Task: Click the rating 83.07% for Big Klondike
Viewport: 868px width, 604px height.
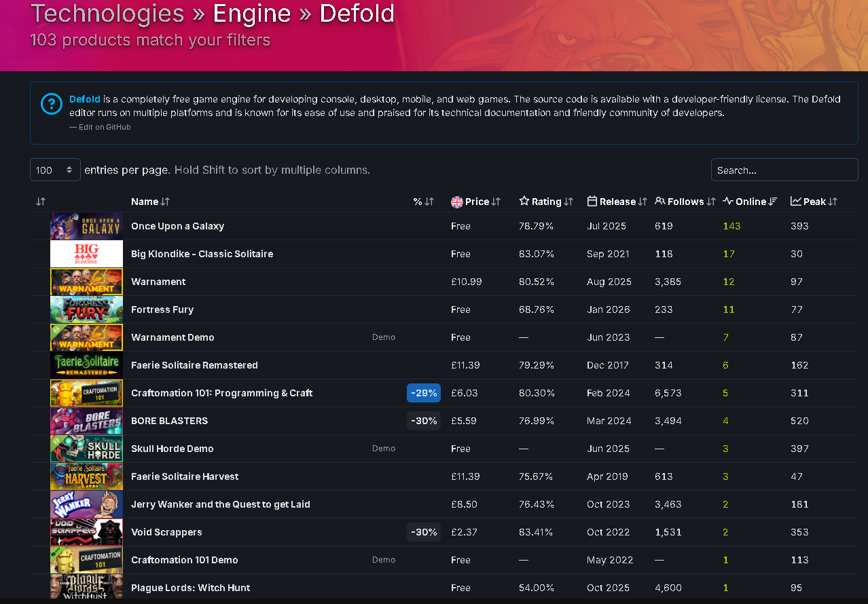Action: [537, 254]
